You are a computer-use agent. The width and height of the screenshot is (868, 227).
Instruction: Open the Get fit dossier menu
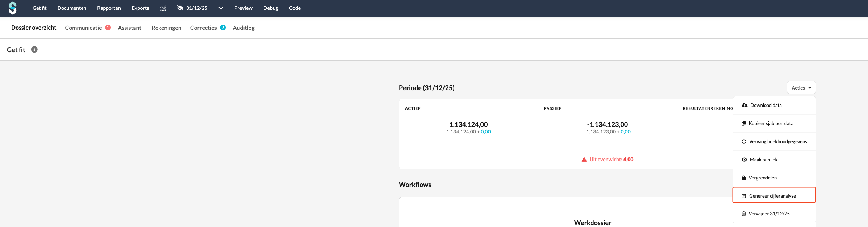(39, 8)
